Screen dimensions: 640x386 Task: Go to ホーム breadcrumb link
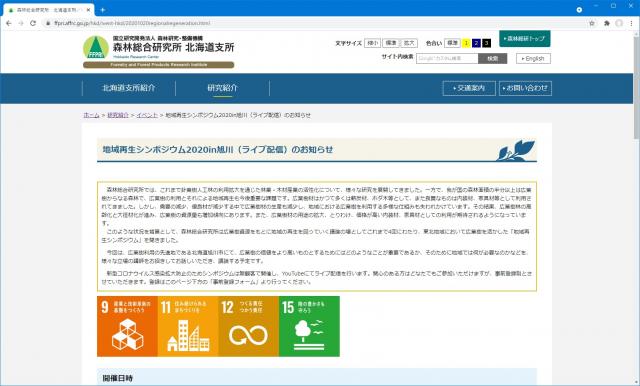click(x=91, y=115)
